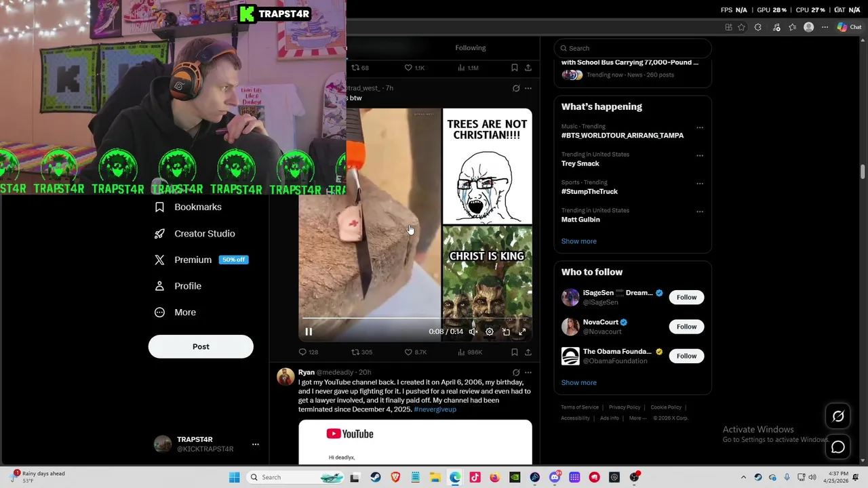Open the Privacy Policy link
The width and height of the screenshot is (868, 488).
point(625,407)
